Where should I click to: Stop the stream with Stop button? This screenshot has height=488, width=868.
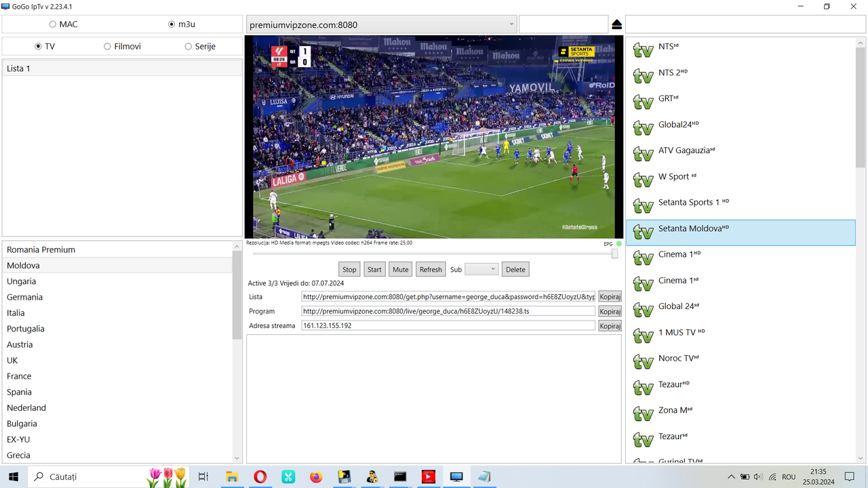pos(349,269)
